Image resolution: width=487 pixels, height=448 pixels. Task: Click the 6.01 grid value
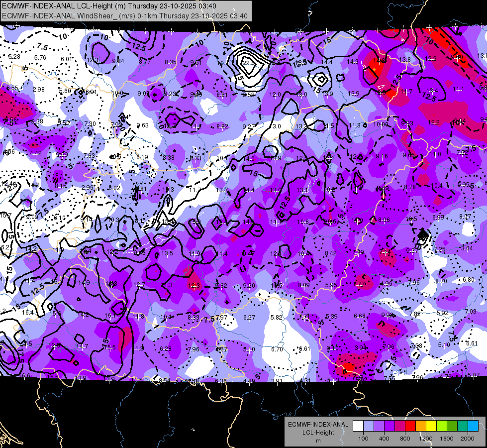pyautogui.click(x=67, y=59)
